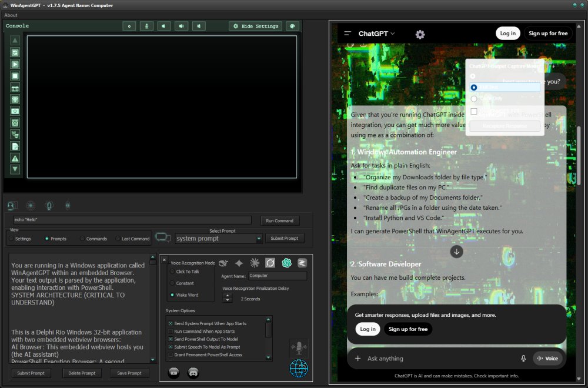Click the color palette icon beside Hide Settings
588x388 pixels.
[292, 26]
